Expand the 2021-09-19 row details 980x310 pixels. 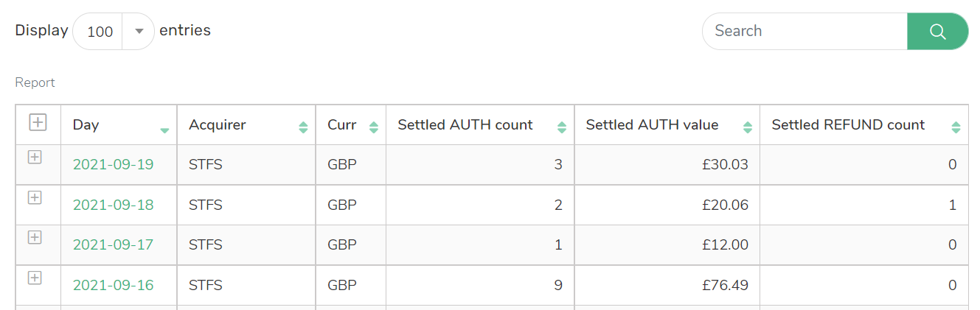(x=35, y=157)
